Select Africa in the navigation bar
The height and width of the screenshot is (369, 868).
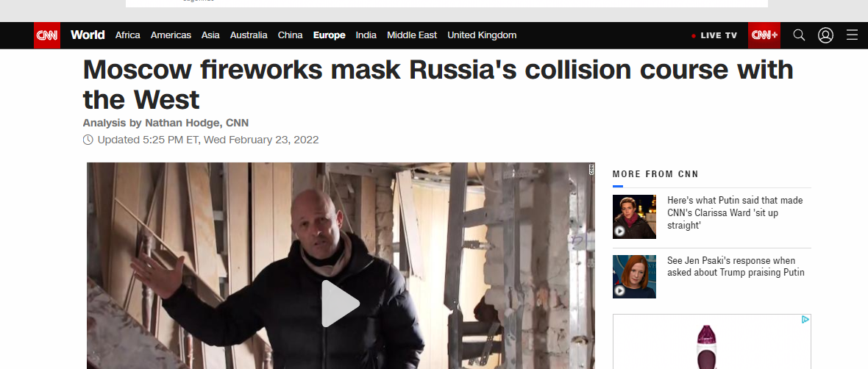[x=128, y=35]
